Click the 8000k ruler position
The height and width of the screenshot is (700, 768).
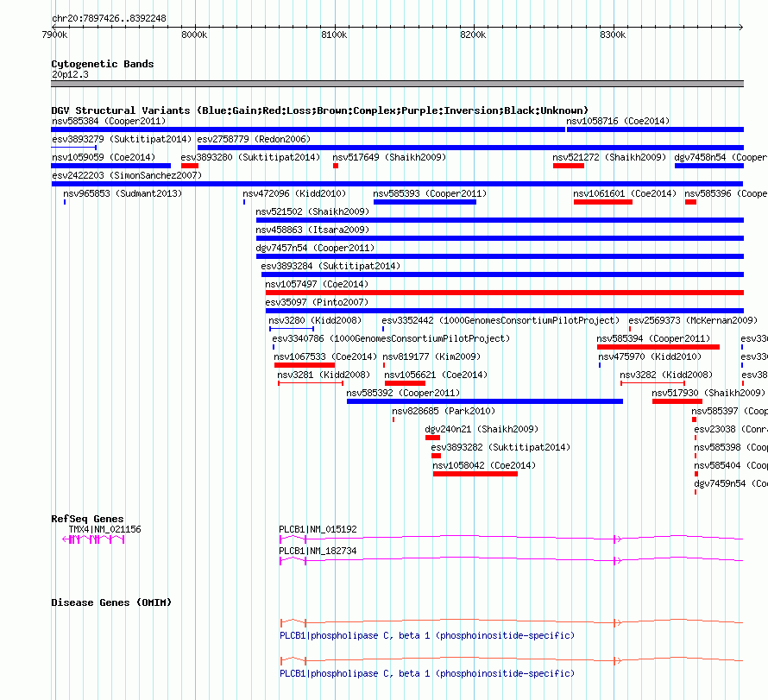(x=194, y=35)
